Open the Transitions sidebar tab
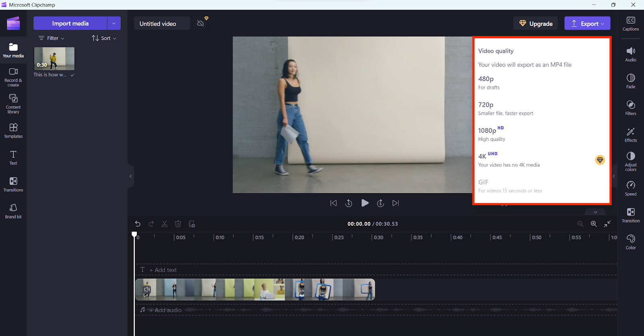 coord(13,184)
